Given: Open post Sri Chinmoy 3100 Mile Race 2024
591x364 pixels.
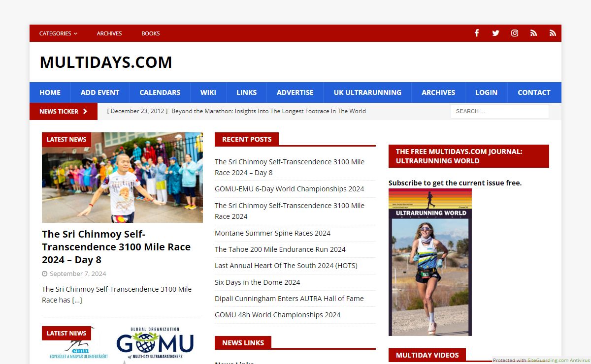Looking at the screenshot, I should (x=290, y=211).
